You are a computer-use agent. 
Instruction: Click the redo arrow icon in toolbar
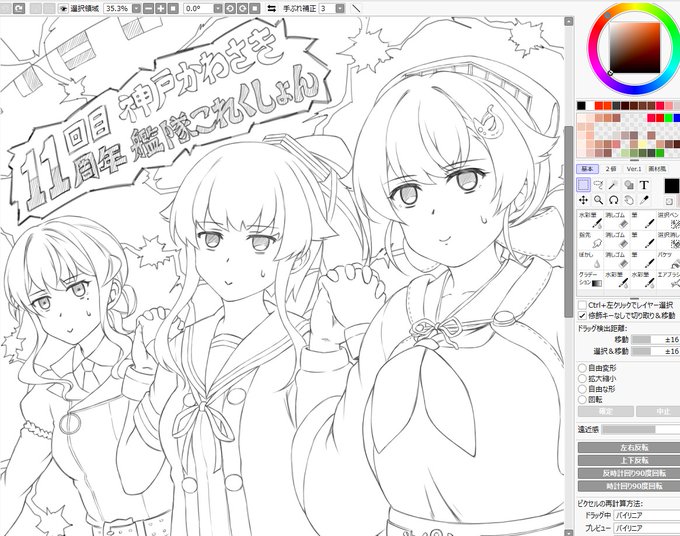[19, 8]
